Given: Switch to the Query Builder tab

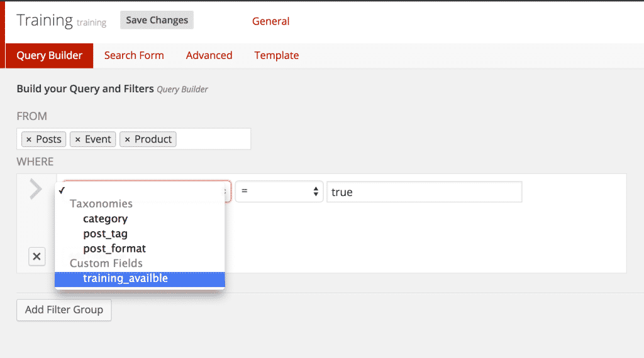Looking at the screenshot, I should pos(49,56).
